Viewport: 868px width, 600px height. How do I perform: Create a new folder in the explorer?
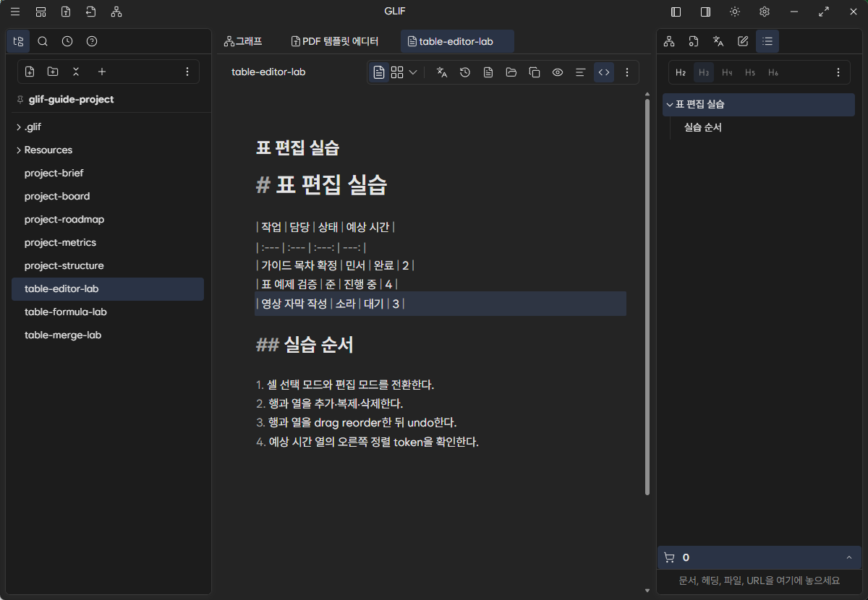(53, 72)
